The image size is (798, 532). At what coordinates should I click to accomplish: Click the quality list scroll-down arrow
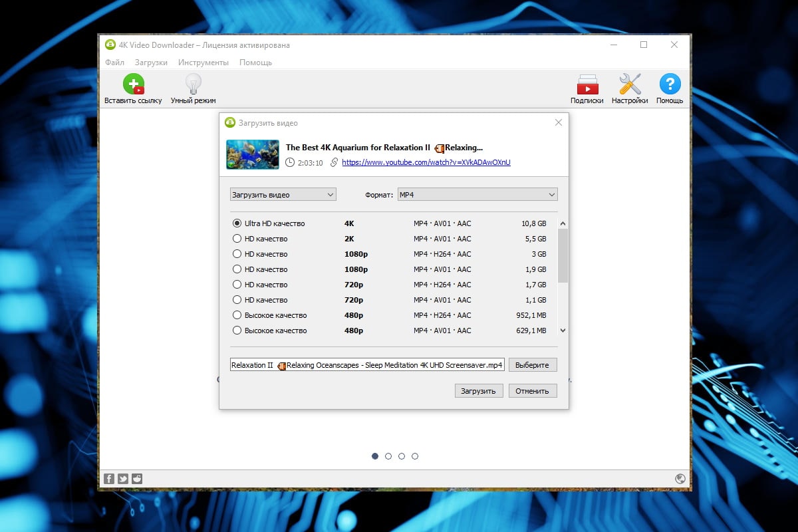[x=563, y=330]
